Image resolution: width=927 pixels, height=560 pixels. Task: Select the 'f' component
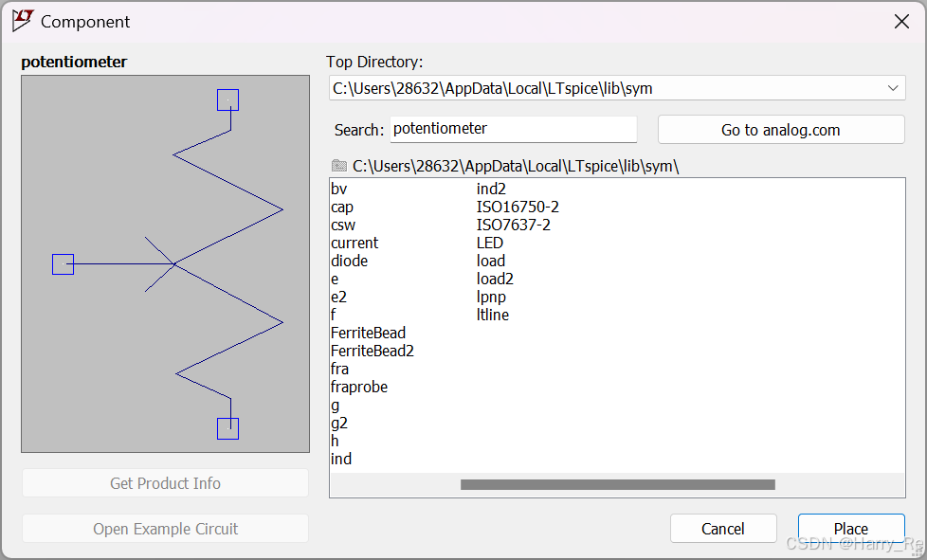(x=334, y=315)
